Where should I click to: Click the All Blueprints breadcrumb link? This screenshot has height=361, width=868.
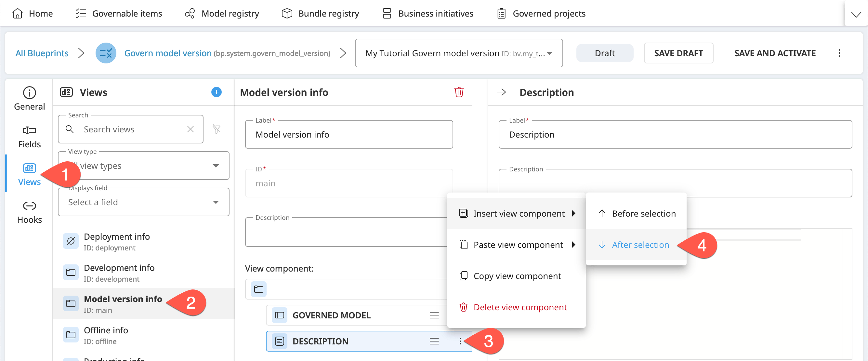(42, 53)
